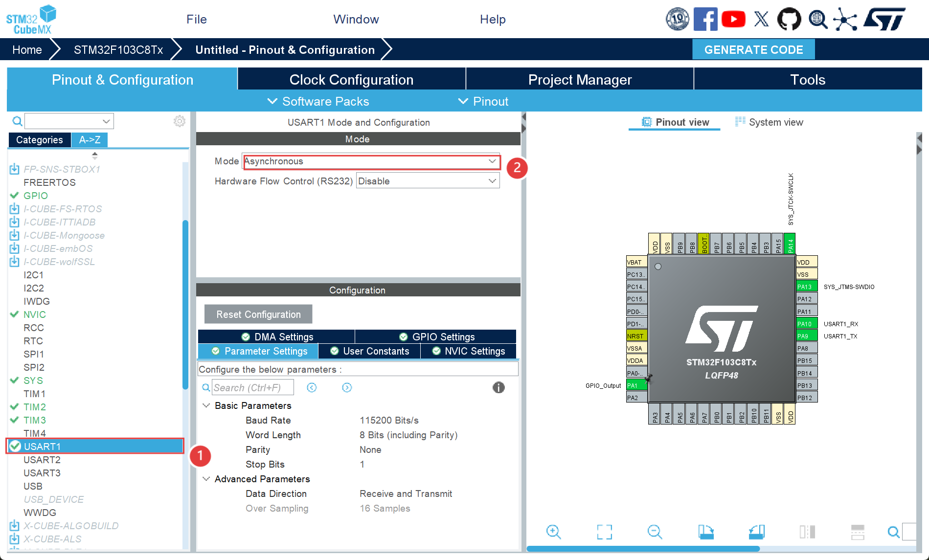Collapse the Basic Parameters section
Image resolution: width=929 pixels, height=560 pixels.
point(206,405)
